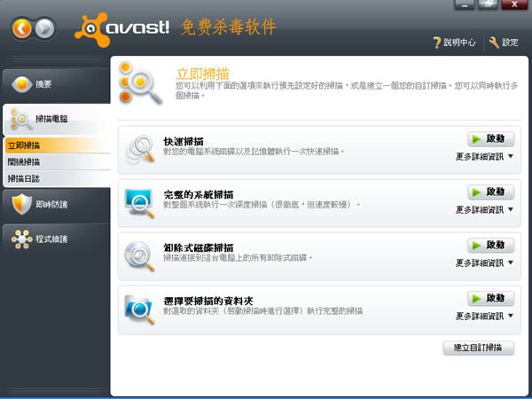
Task: Click the quick scan (快速掃描) magnifier icon
Action: [141, 147]
